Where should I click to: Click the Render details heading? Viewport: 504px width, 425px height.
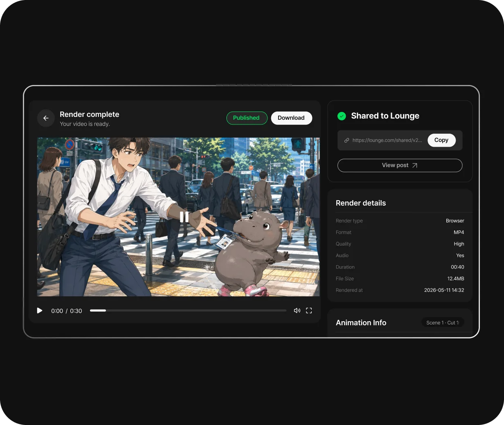361,203
